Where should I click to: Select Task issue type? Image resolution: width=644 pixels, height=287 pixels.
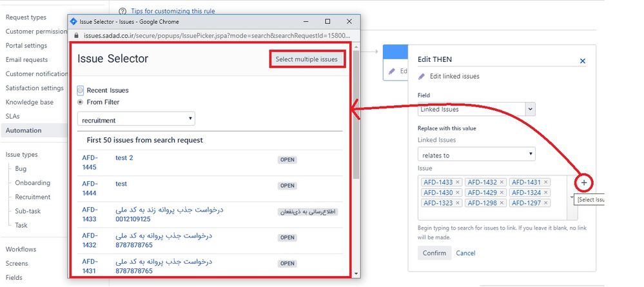click(21, 225)
